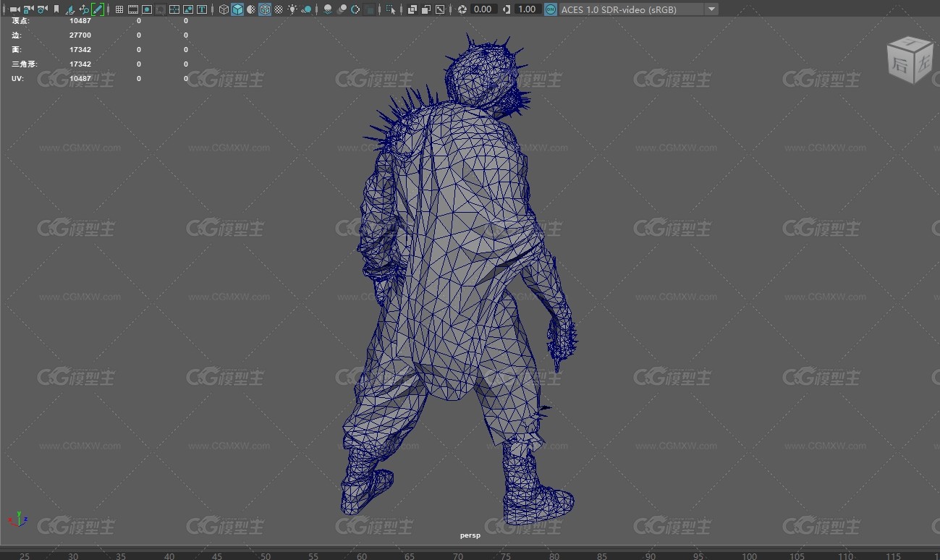Click the Use All Lights bulb icon

292,9
